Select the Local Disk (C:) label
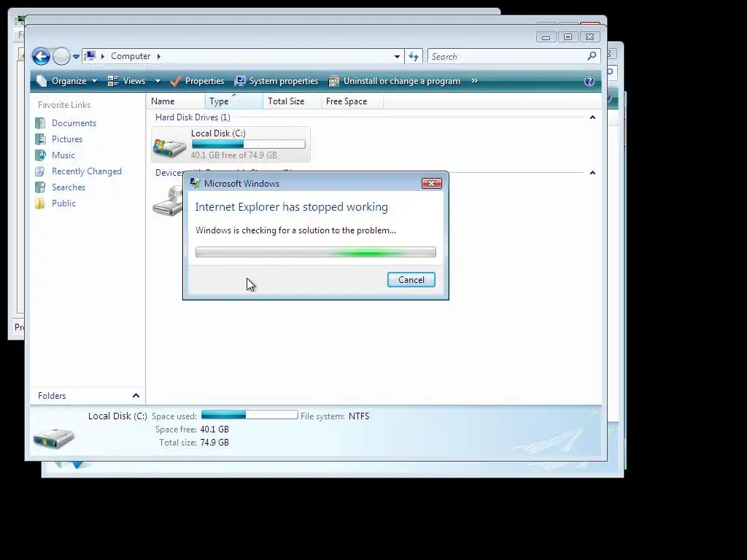Screen dimensions: 747x560 pos(218,133)
